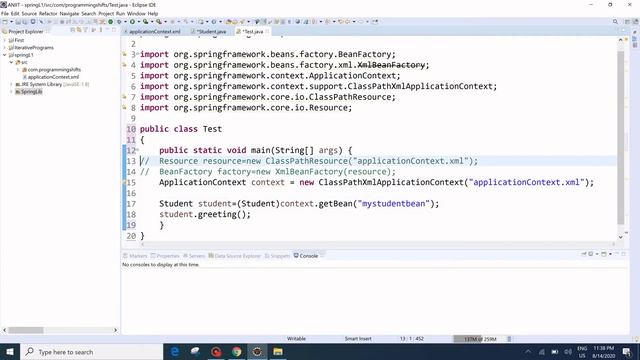Viewport: 640px width, 360px height.
Task: Open the Window menu
Action: coord(136,13)
